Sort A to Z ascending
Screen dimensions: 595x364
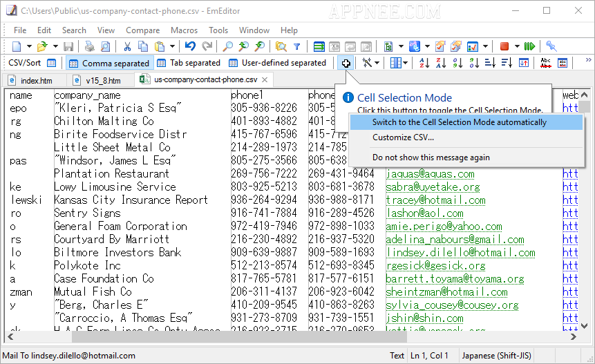tap(424, 63)
